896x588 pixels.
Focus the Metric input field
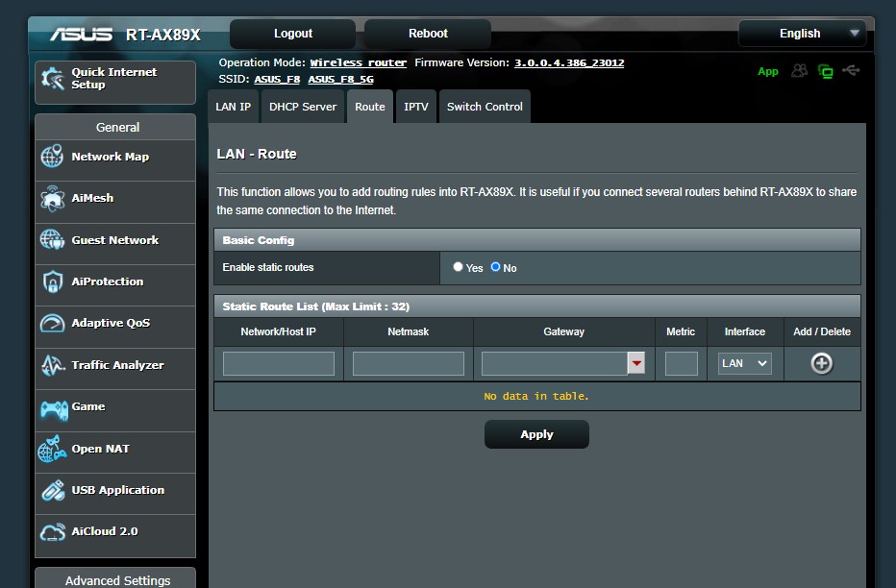682,363
